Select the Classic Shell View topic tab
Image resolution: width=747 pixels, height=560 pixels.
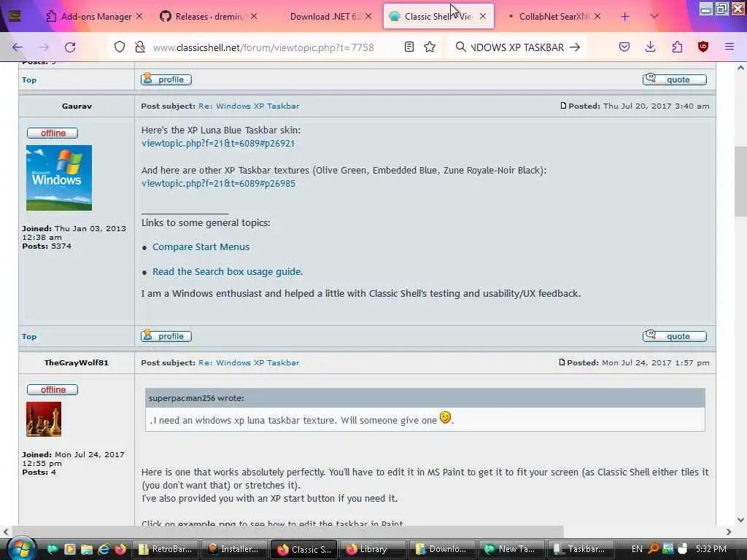438,16
